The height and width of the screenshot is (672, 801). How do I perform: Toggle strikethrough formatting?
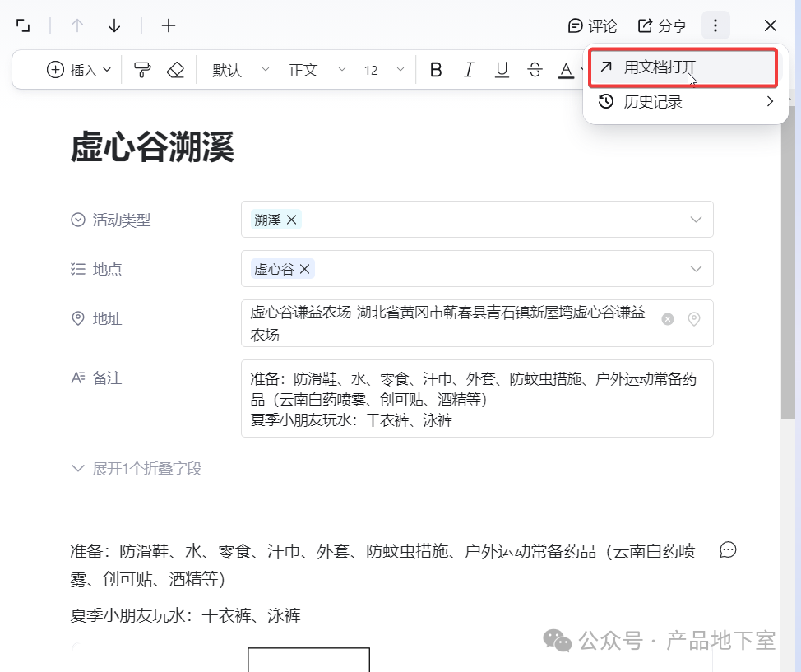coord(535,70)
